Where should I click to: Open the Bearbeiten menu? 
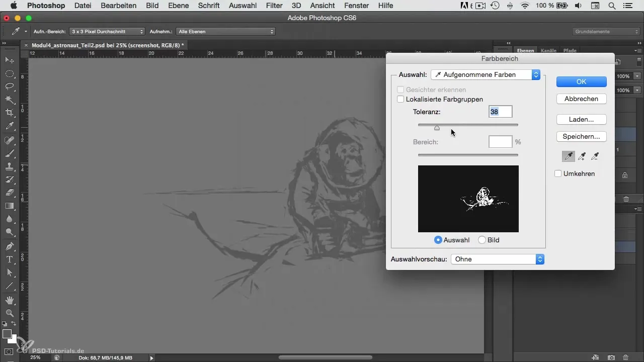118,6
